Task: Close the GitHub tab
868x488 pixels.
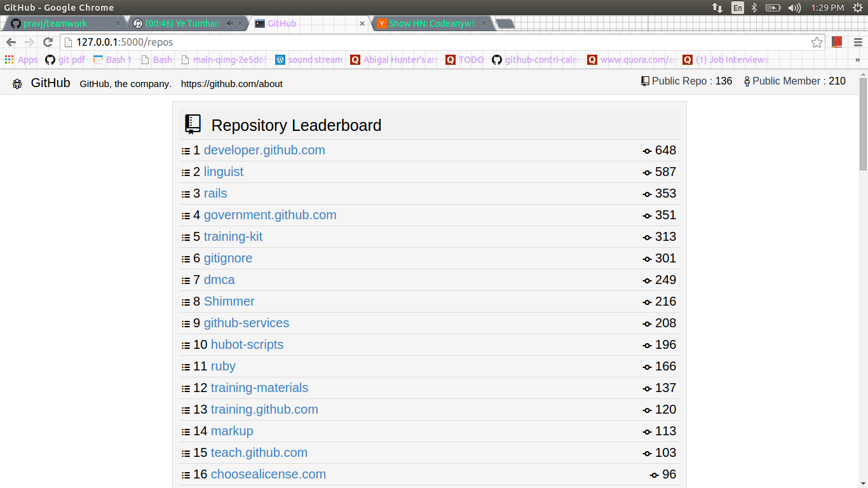Action: (x=362, y=24)
